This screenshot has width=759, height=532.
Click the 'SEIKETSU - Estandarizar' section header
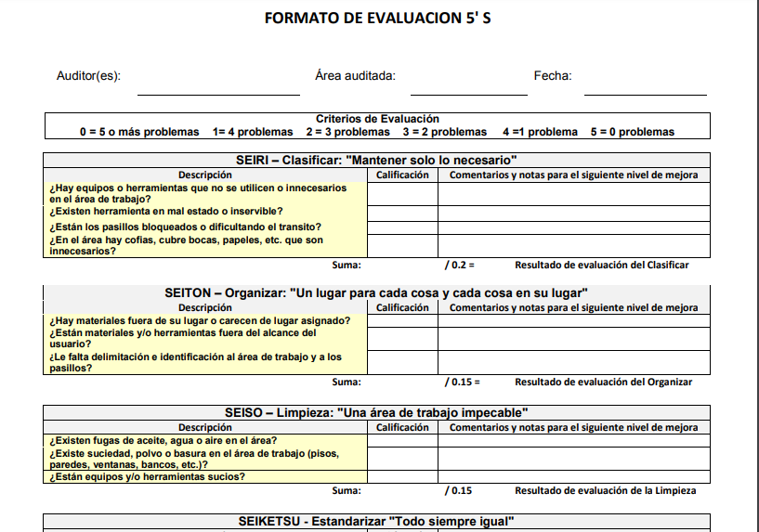pos(376,522)
